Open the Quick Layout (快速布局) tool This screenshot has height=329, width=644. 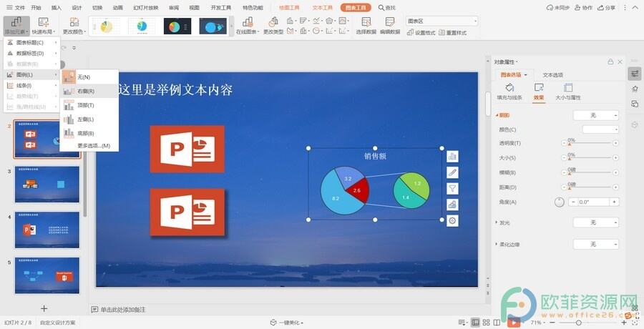[x=43, y=26]
